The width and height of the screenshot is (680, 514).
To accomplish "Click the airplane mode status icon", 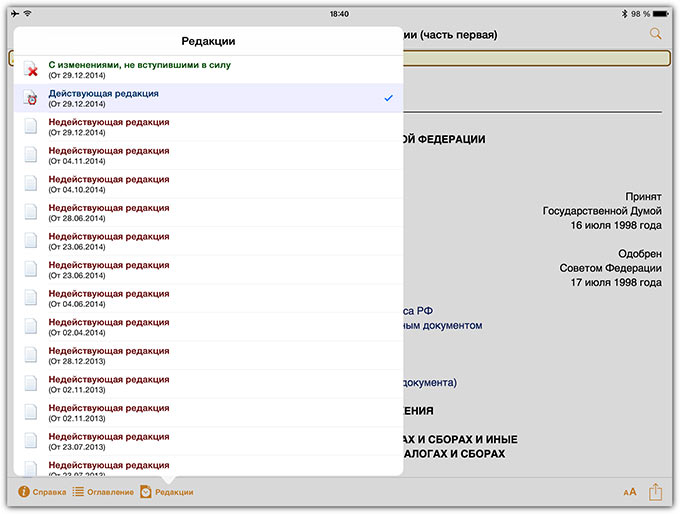I will tap(15, 13).
